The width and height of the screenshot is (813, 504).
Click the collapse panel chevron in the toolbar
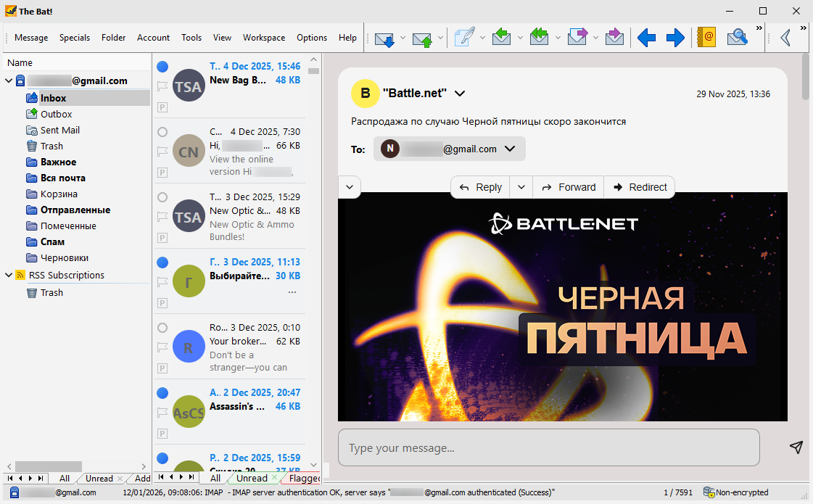[785, 38]
